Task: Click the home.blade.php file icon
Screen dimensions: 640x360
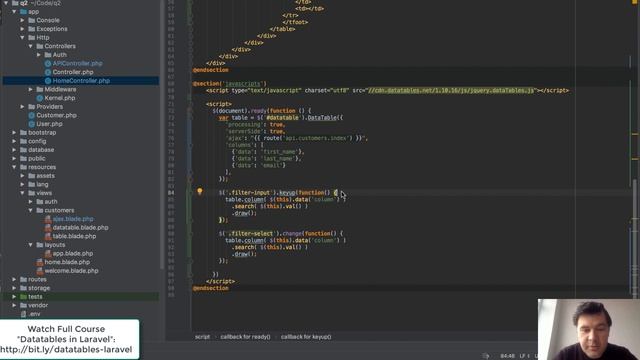Action: (x=40, y=262)
